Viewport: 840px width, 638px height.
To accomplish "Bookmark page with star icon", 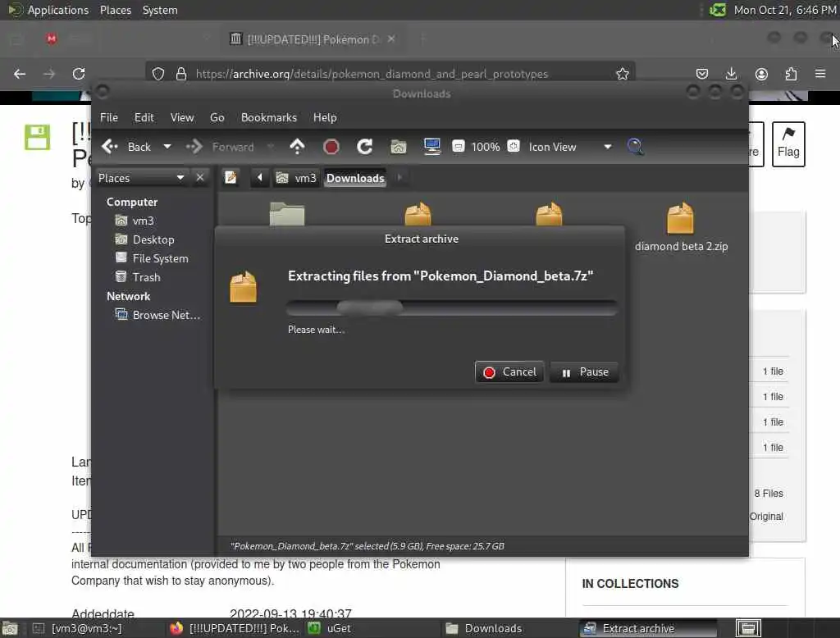I will point(622,74).
